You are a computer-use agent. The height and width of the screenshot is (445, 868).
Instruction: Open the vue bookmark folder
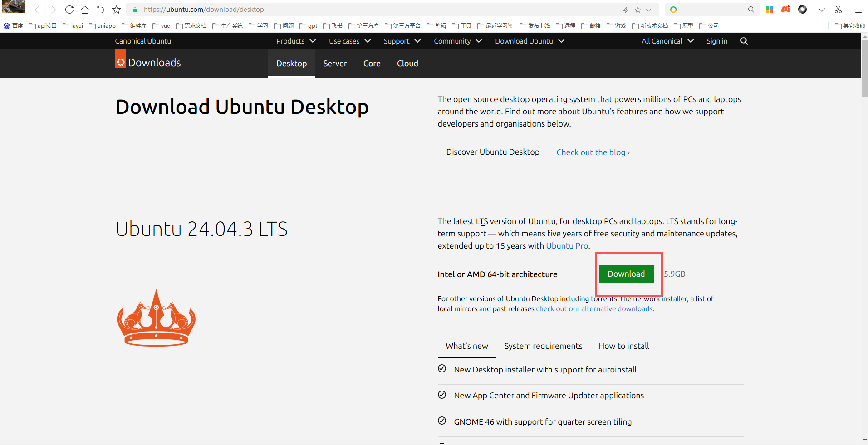click(161, 26)
